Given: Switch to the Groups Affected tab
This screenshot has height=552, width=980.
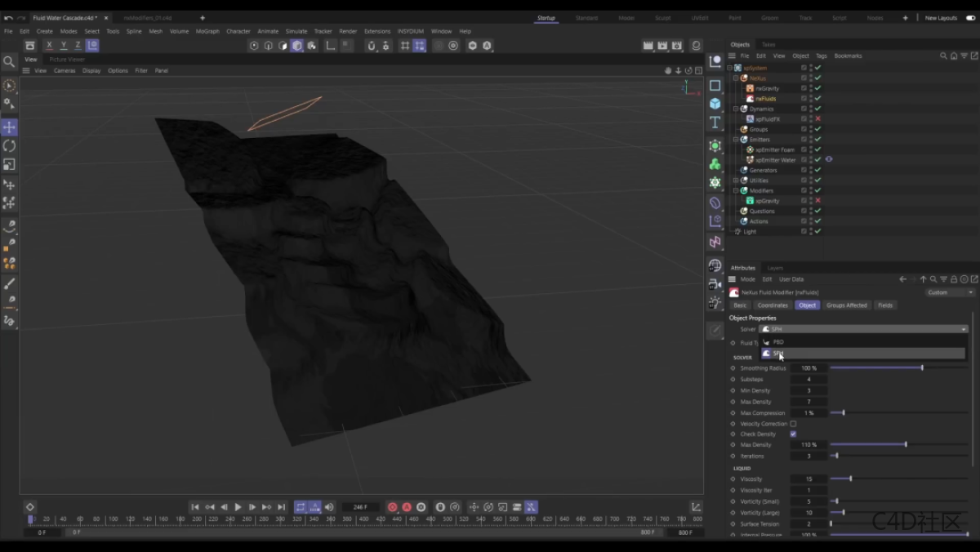Looking at the screenshot, I should 846,305.
